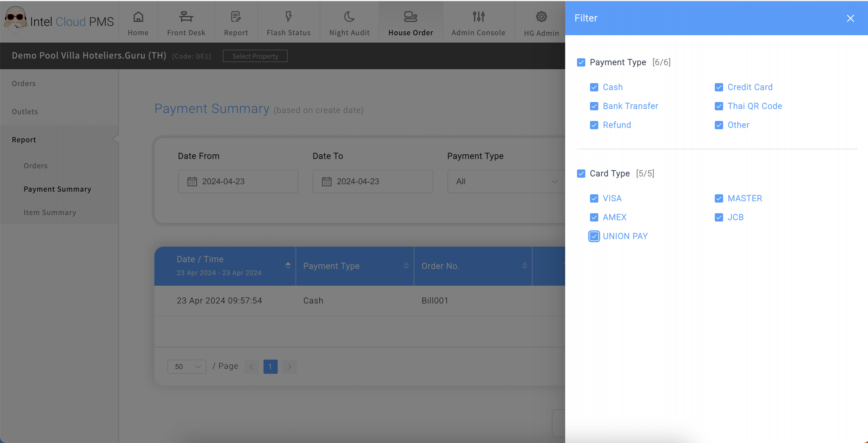The image size is (868, 443).
Task: Click the Date To input field
Action: pyautogui.click(x=372, y=182)
